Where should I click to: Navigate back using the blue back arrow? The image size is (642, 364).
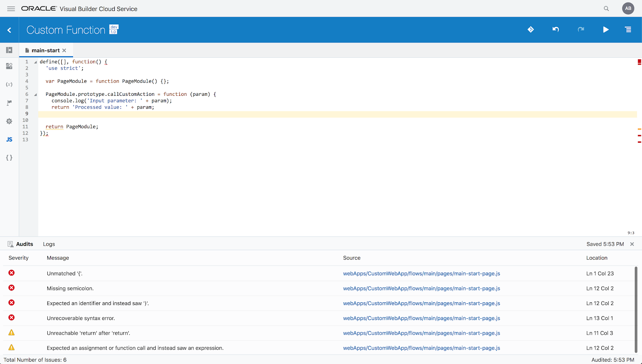tap(9, 29)
